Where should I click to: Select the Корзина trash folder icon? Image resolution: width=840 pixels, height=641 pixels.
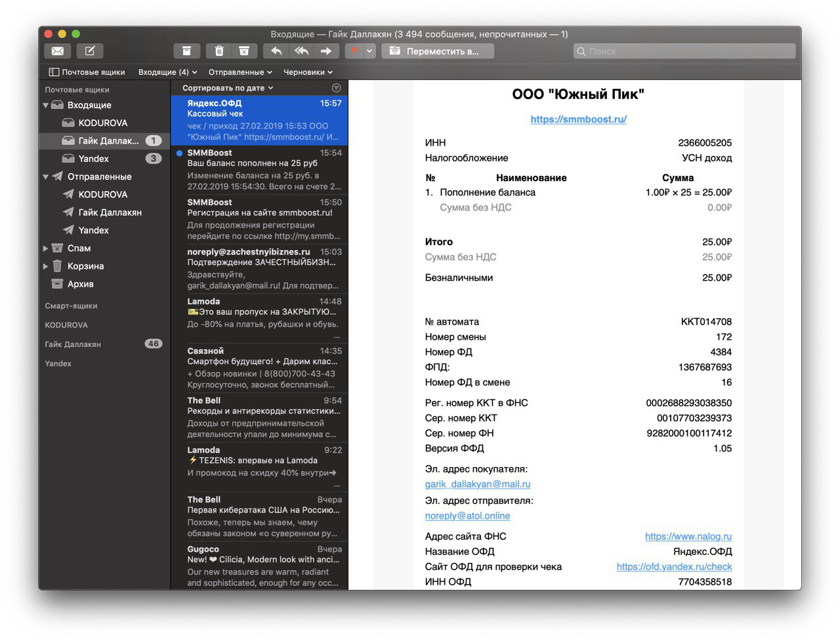click(x=58, y=266)
